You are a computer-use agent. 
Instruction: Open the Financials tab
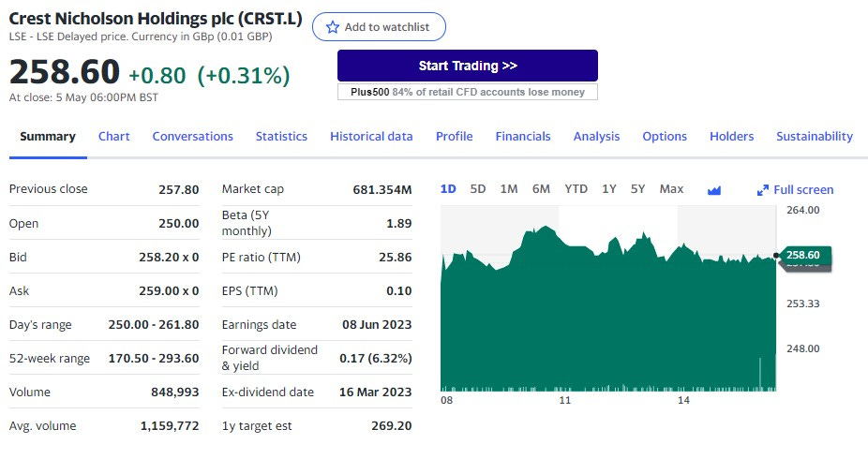pos(523,137)
